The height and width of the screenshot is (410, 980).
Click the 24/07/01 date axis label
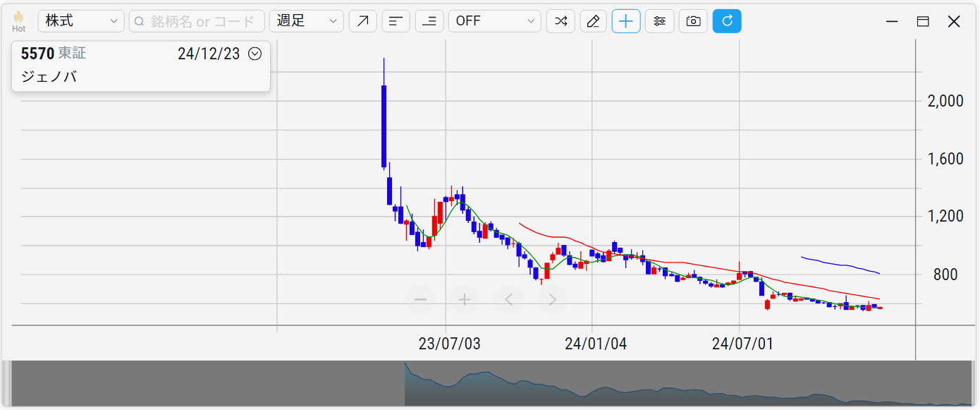pyautogui.click(x=742, y=344)
